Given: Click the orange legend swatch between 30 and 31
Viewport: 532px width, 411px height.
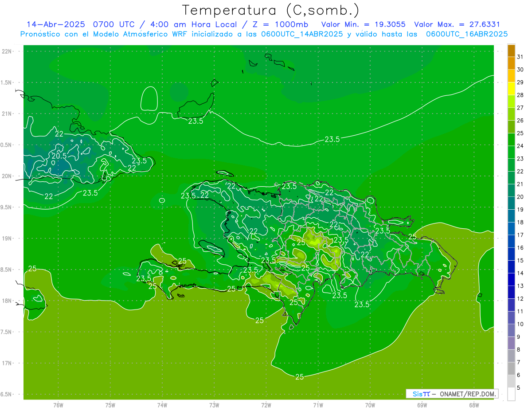Looking at the screenshot, I should 511,64.
